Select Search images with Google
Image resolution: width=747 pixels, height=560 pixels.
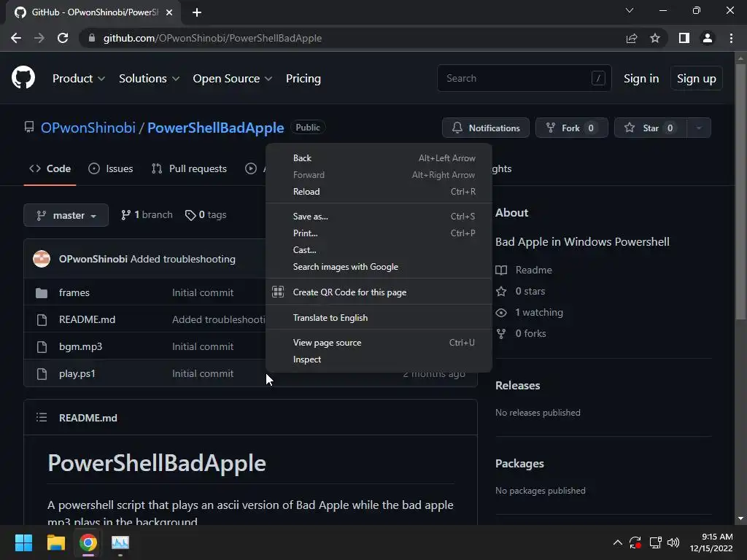tap(379, 267)
